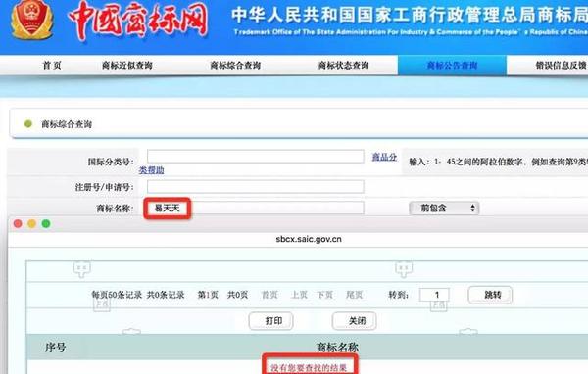Click the 跳转 button
The height and width of the screenshot is (374, 588).
(490, 295)
